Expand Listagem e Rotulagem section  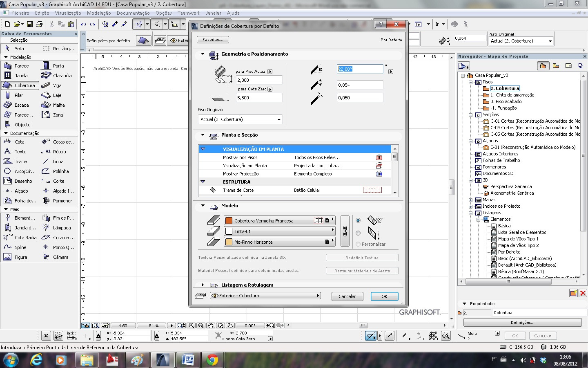pos(203,285)
